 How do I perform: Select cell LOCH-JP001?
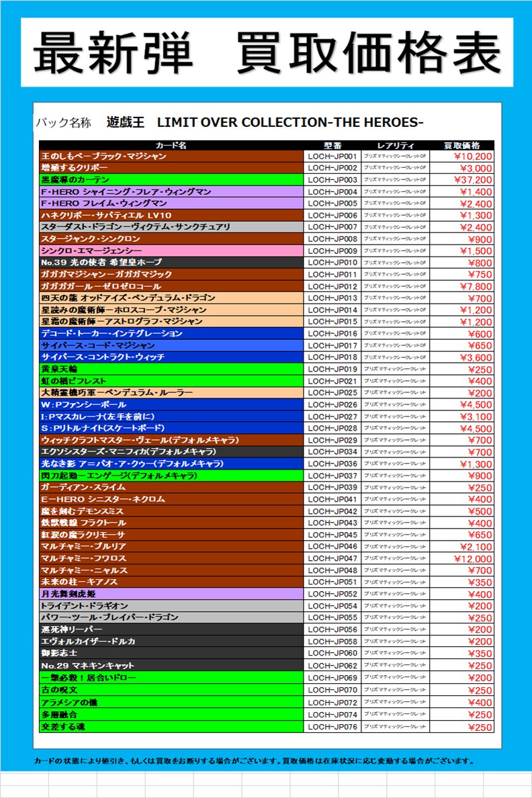coord(332,157)
